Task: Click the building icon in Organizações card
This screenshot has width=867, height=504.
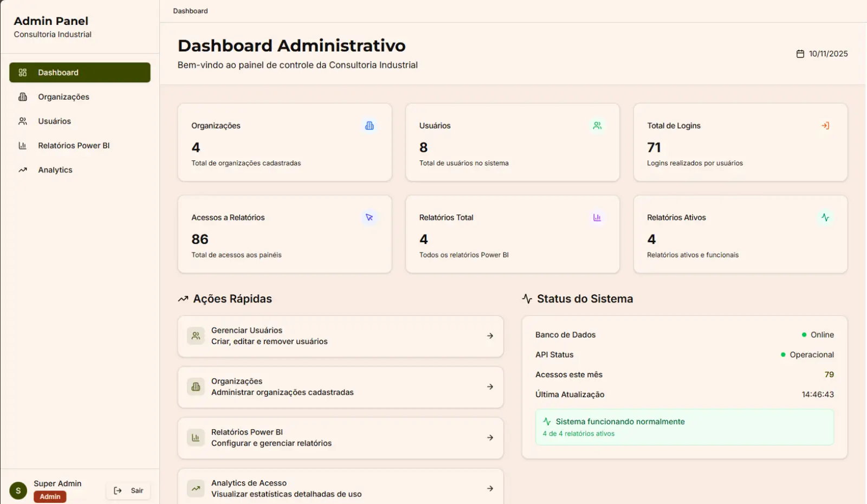Action: pyautogui.click(x=370, y=126)
